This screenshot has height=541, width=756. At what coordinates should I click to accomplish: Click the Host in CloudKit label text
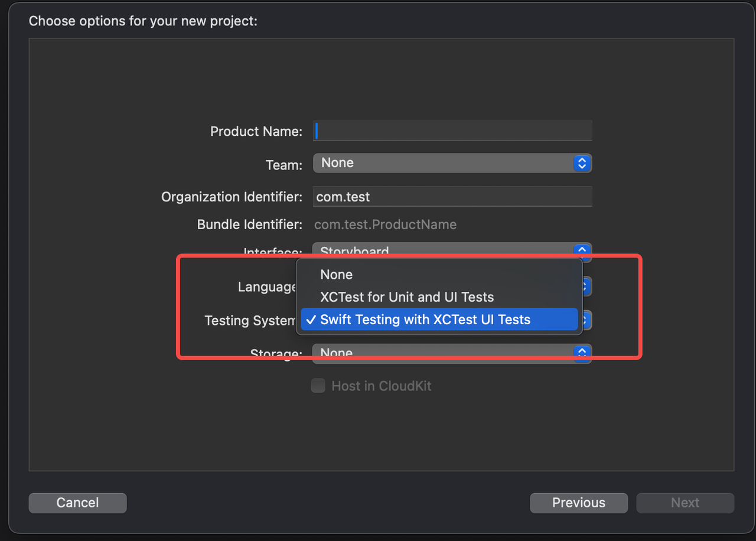point(381,386)
